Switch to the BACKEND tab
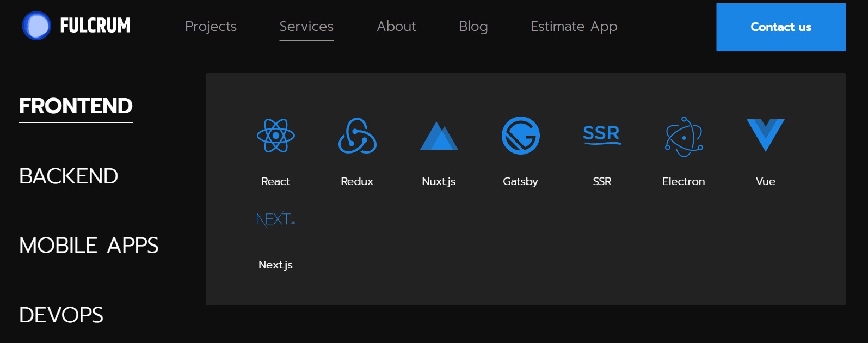 point(69,176)
